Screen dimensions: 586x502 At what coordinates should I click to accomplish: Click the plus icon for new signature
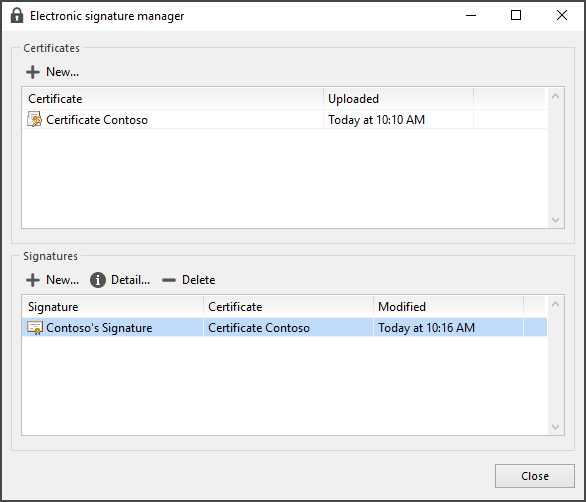(x=33, y=280)
